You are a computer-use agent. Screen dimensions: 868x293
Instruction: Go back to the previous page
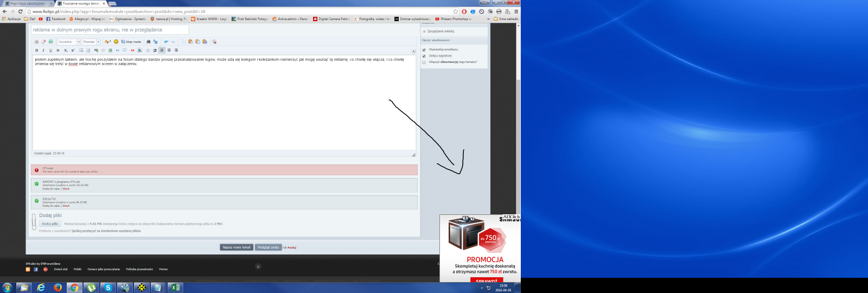5,11
